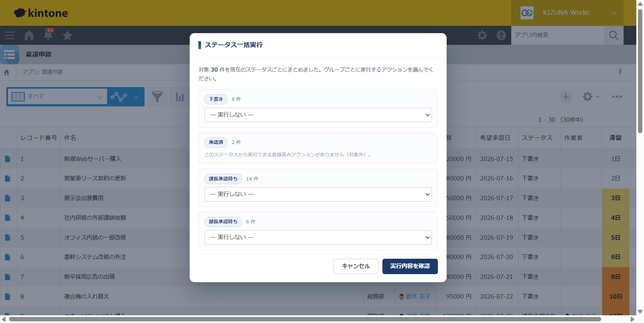Open the header settings gear icon
Viewport: 644px width, 323px height.
click(482, 35)
